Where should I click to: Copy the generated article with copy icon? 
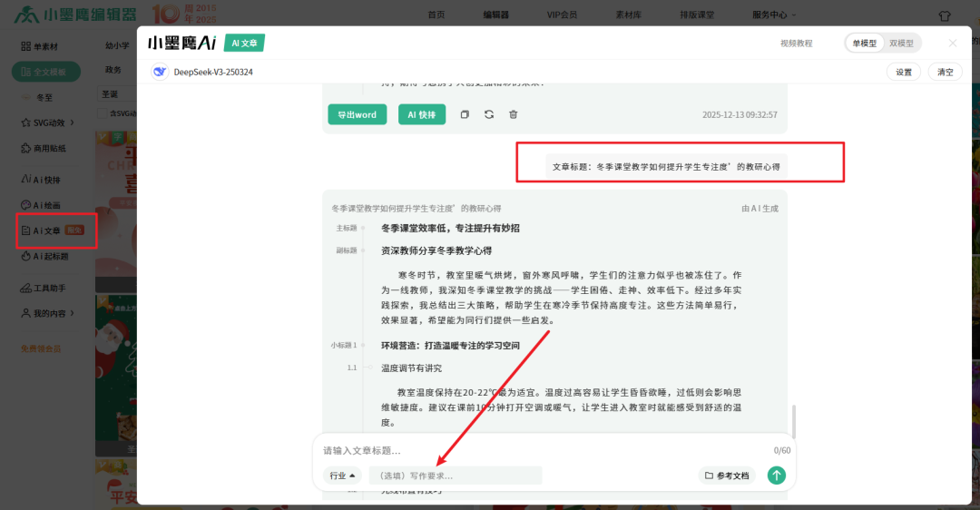465,114
